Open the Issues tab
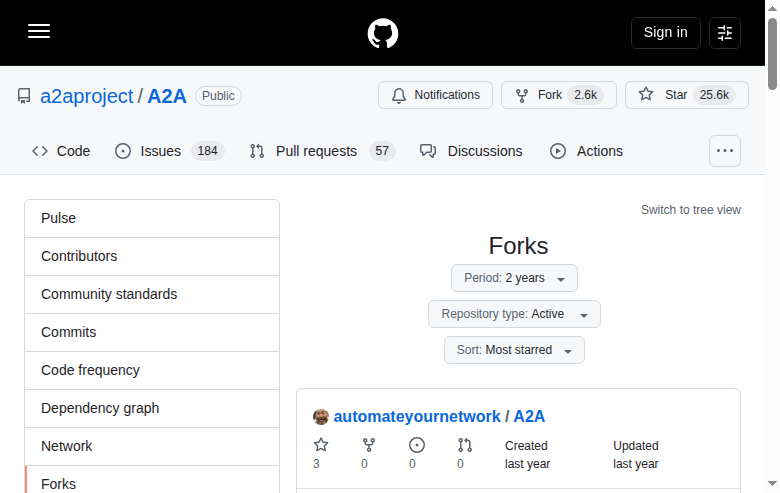This screenshot has width=780, height=493. (x=170, y=151)
